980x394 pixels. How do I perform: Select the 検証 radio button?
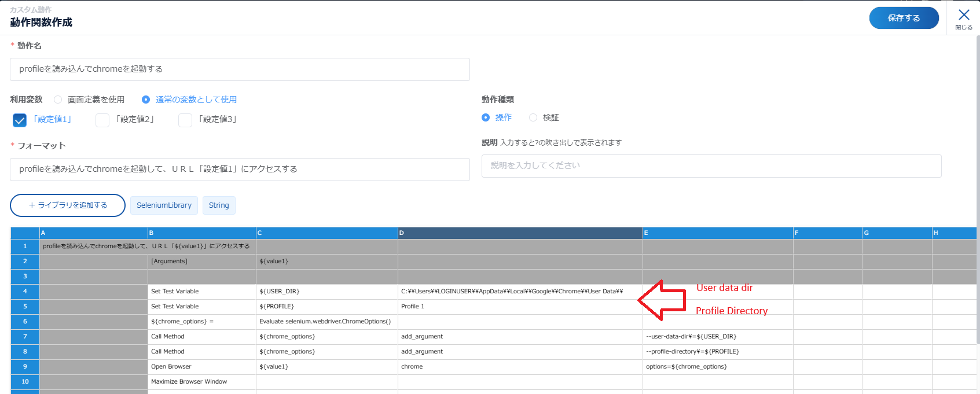pyautogui.click(x=533, y=117)
